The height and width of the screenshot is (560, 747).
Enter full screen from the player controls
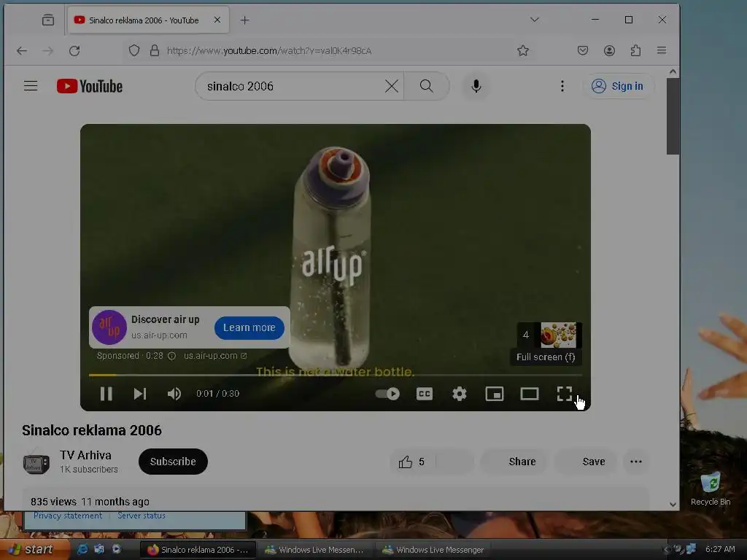[x=565, y=394]
